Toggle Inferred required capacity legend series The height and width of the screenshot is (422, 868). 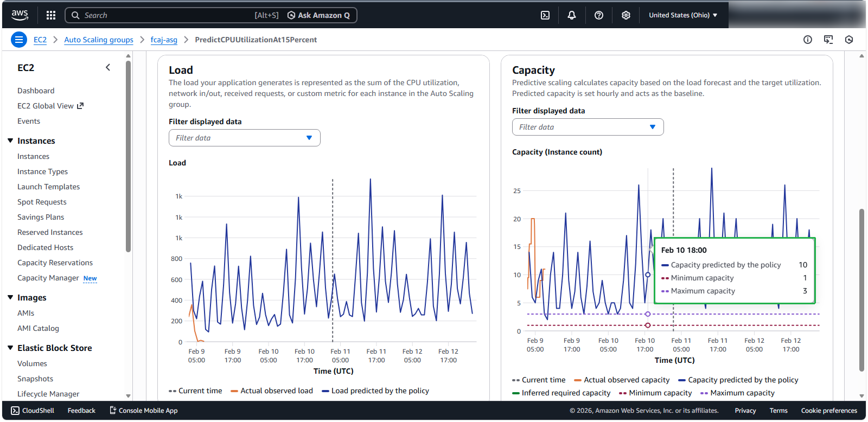pos(561,393)
